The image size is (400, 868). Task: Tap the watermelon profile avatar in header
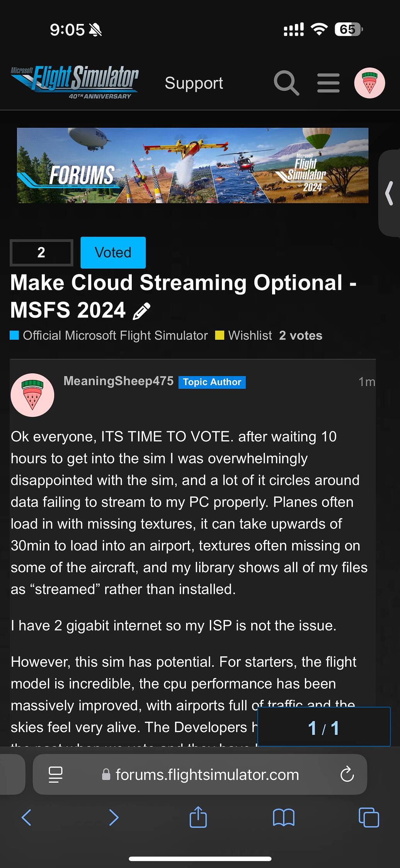pyautogui.click(x=369, y=83)
